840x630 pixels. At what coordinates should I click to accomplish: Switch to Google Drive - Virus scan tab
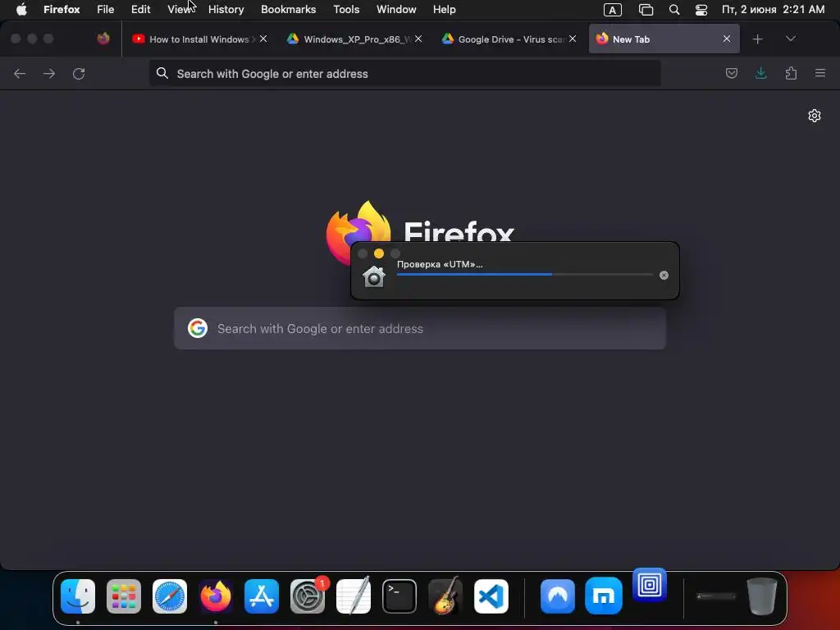pos(509,39)
